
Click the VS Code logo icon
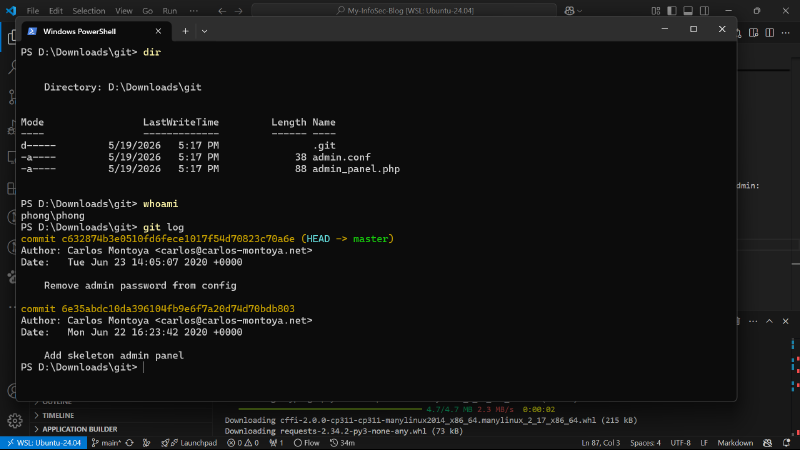(11, 11)
